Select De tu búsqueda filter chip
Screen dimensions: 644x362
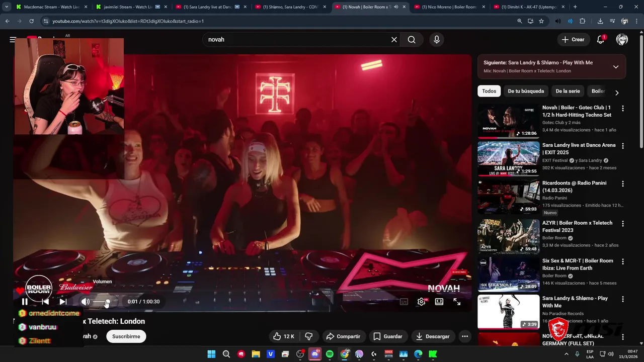526,91
